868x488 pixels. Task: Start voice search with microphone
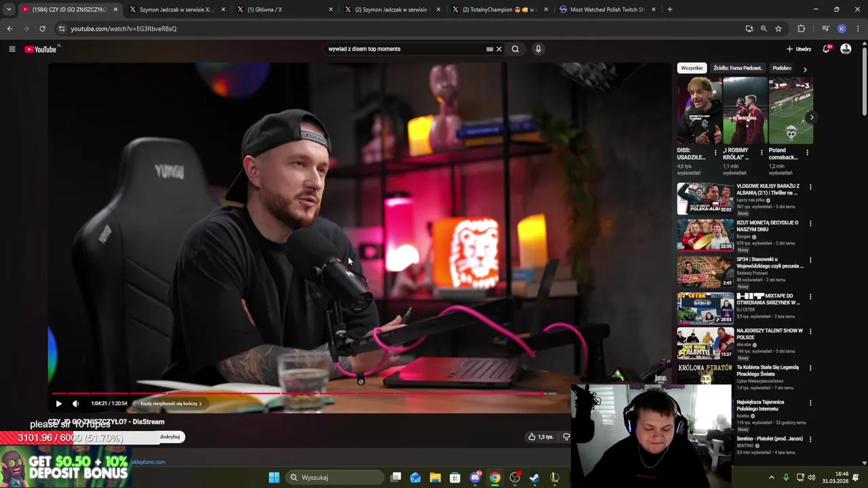point(538,49)
